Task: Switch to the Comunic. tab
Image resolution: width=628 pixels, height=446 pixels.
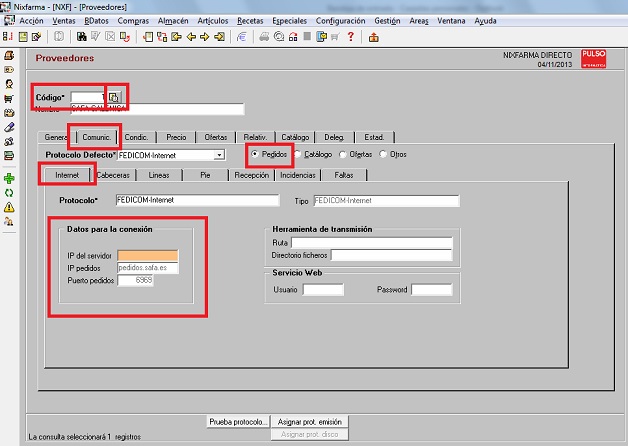Action: point(97,137)
